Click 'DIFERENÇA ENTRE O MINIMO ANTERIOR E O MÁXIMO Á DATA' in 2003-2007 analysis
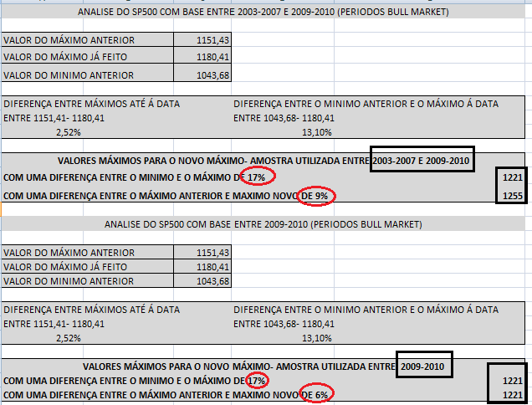Image resolution: width=532 pixels, height=405 pixels. pyautogui.click(x=366, y=104)
